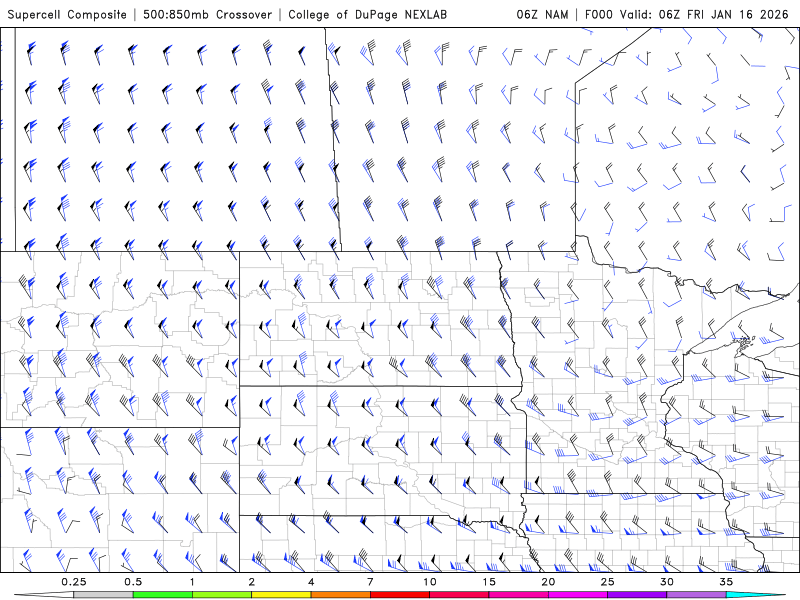Viewport: 800px width, 600px height.
Task: Click the 10 value on the color scale
Action: (x=430, y=582)
